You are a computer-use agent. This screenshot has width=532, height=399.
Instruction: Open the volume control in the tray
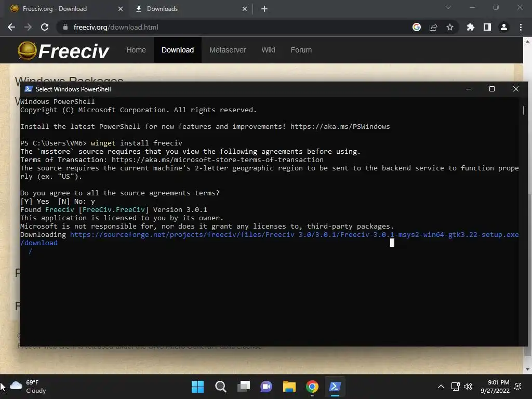468,387
